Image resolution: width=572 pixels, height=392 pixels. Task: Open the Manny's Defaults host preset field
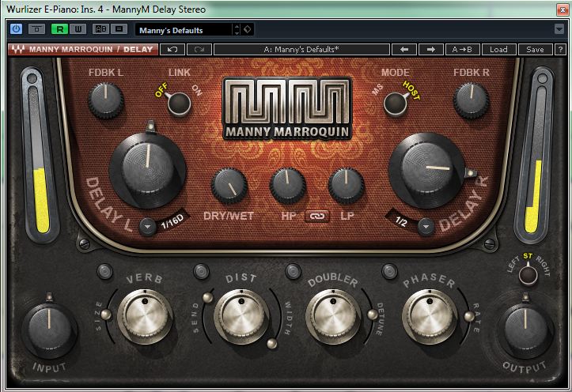(184, 30)
